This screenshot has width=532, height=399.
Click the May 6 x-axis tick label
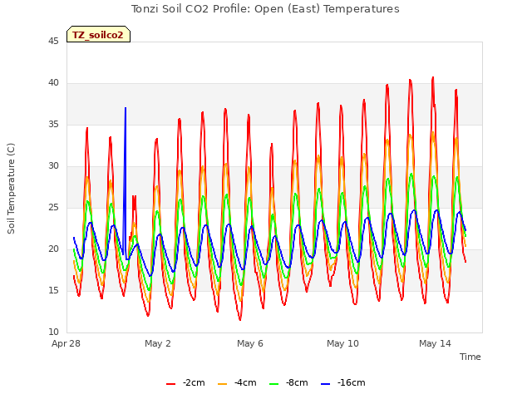coord(250,343)
